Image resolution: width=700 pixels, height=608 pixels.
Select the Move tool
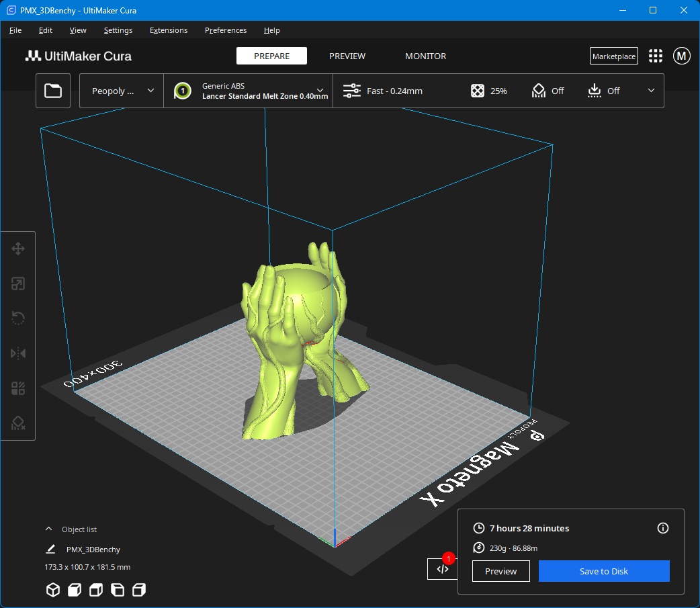(x=18, y=249)
